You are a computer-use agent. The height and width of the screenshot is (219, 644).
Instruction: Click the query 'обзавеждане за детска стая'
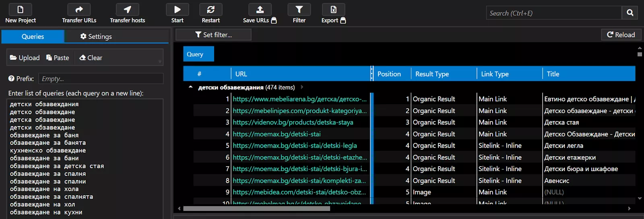click(x=57, y=166)
